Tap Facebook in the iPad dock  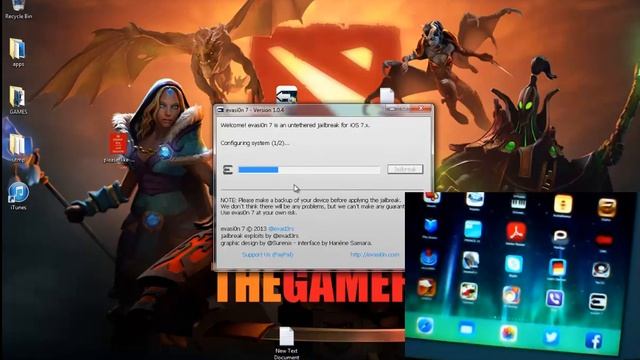pos(593,340)
